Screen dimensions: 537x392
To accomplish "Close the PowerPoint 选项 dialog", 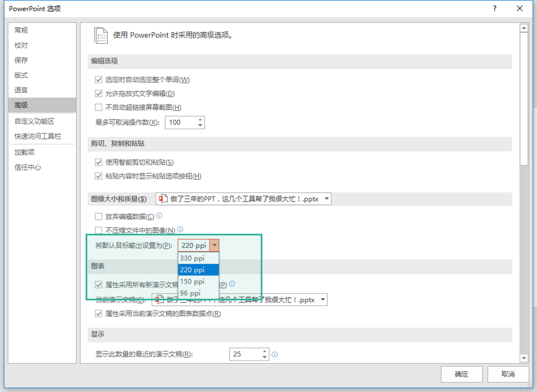I will pos(520,8).
